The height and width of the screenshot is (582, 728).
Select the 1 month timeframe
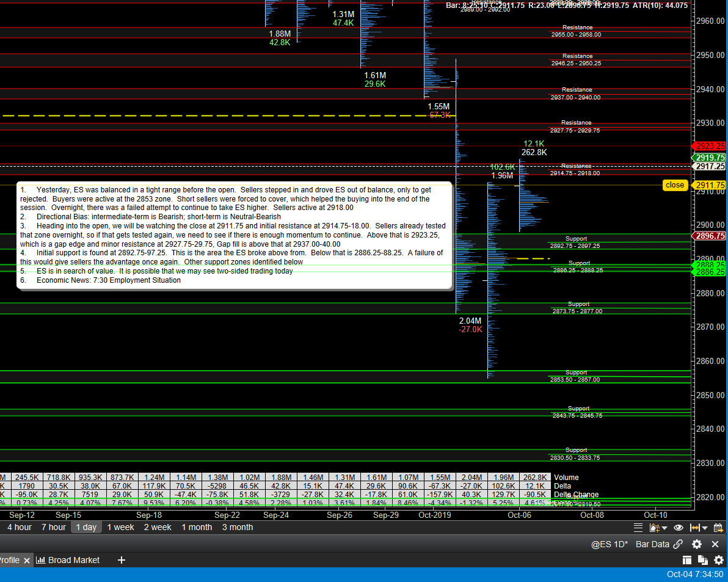(197, 527)
